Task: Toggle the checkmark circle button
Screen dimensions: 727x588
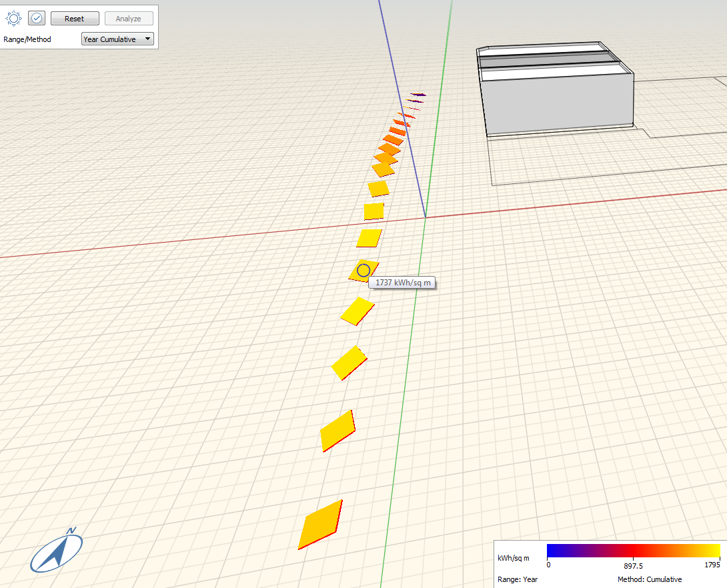Action: click(37, 19)
